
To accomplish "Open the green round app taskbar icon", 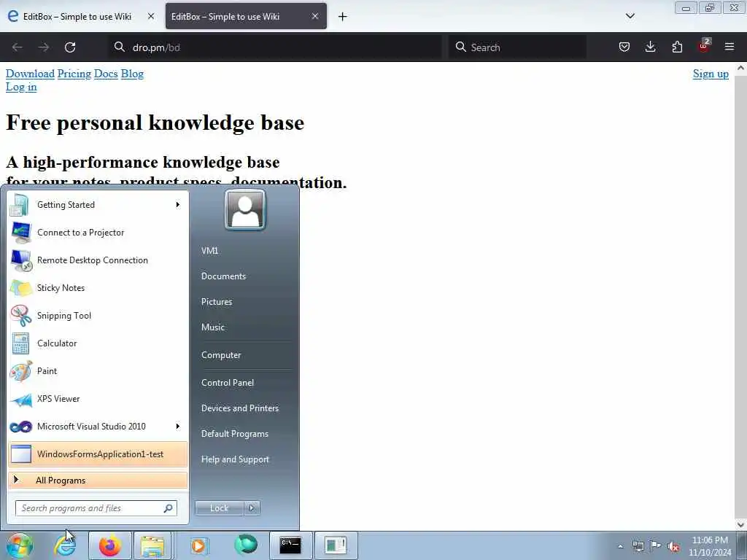I will 245,545.
